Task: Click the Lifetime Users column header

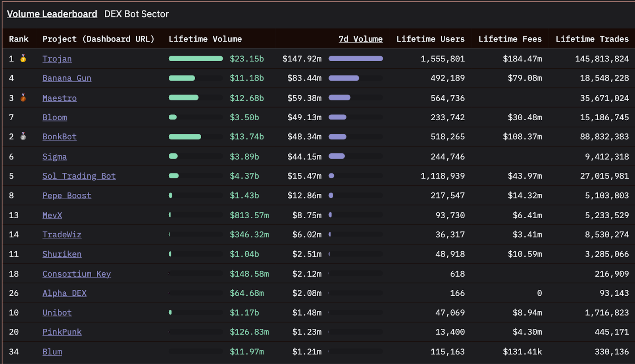Action: click(x=431, y=39)
